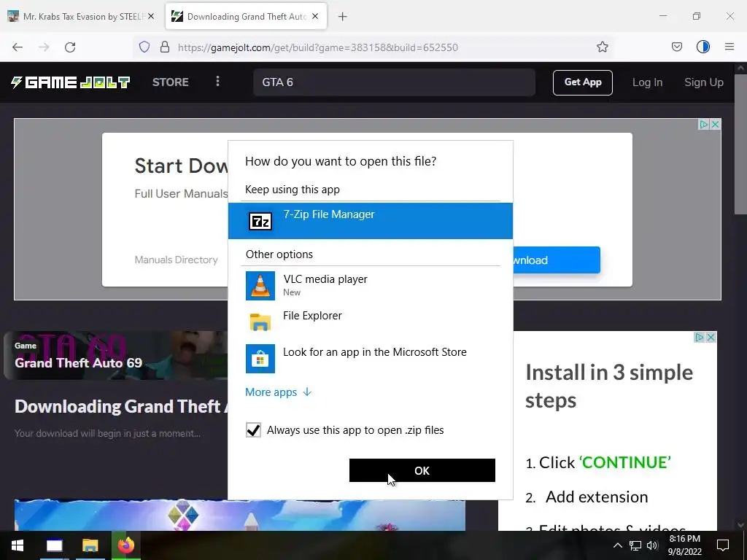Click the Log In link

[x=647, y=82]
